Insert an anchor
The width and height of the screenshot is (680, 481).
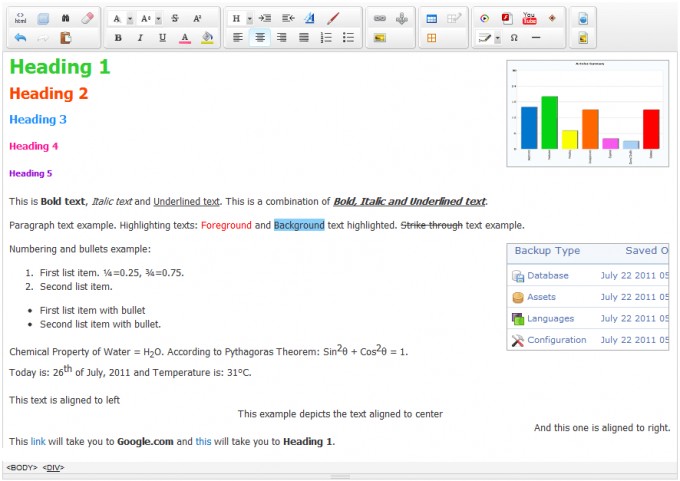point(402,18)
